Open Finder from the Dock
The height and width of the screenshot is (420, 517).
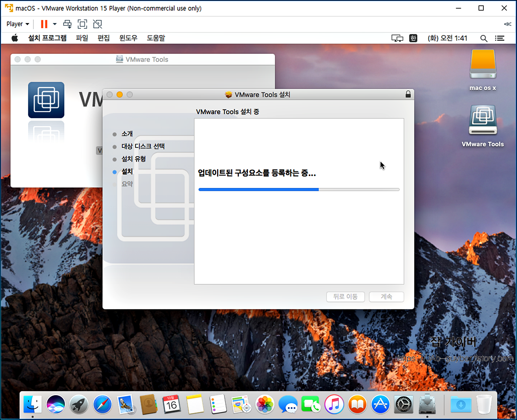pos(32,404)
